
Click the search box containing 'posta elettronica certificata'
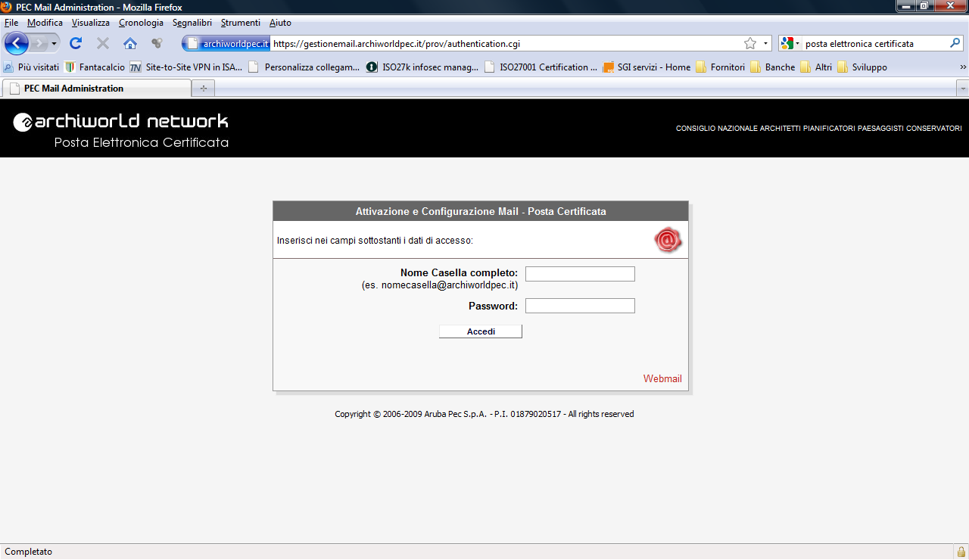[875, 44]
